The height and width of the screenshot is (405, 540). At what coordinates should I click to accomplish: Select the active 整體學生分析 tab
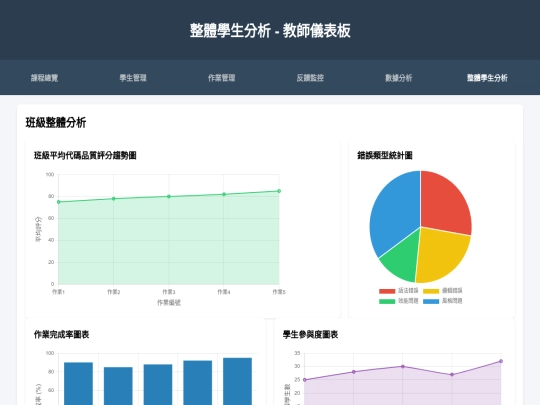point(487,78)
